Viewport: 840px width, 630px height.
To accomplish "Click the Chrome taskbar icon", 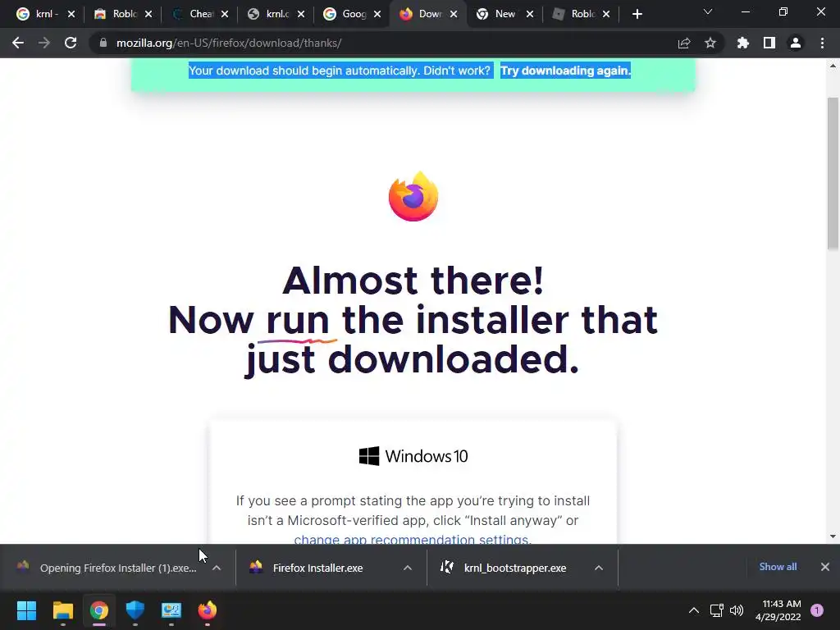I will pos(99,610).
